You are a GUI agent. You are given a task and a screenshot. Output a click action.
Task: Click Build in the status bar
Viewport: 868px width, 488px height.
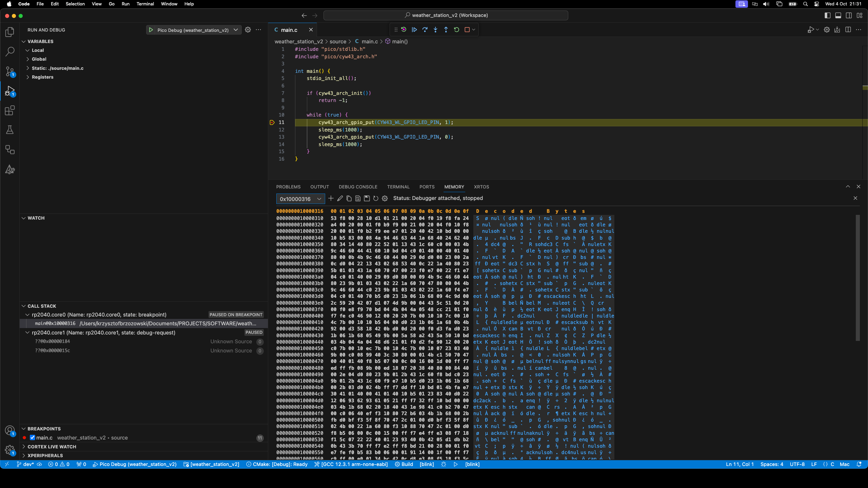(x=404, y=464)
